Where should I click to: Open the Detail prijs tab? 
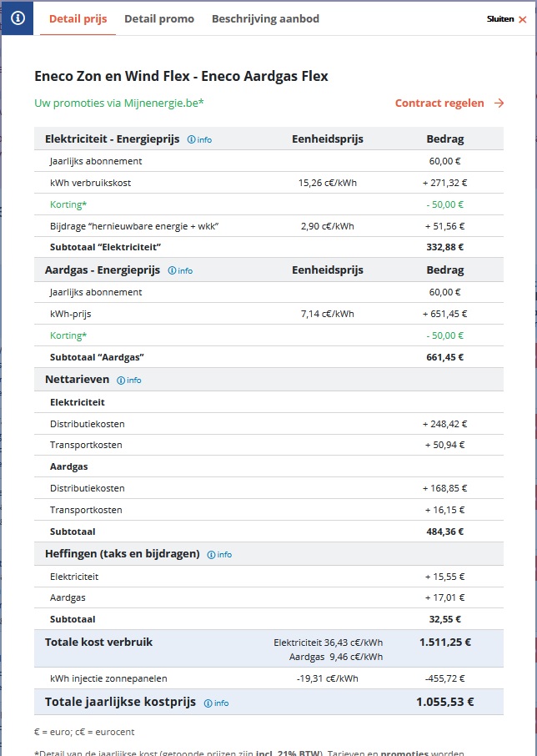pyautogui.click(x=78, y=19)
